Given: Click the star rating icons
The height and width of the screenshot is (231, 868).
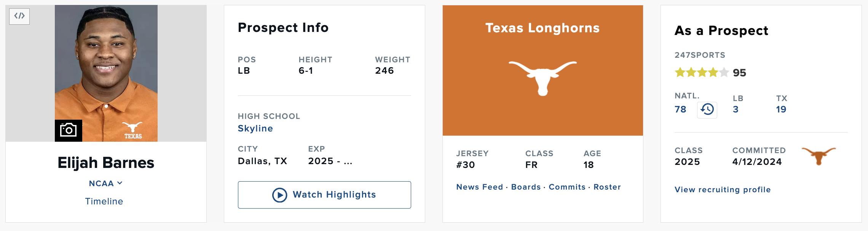Looking at the screenshot, I should coord(701,73).
